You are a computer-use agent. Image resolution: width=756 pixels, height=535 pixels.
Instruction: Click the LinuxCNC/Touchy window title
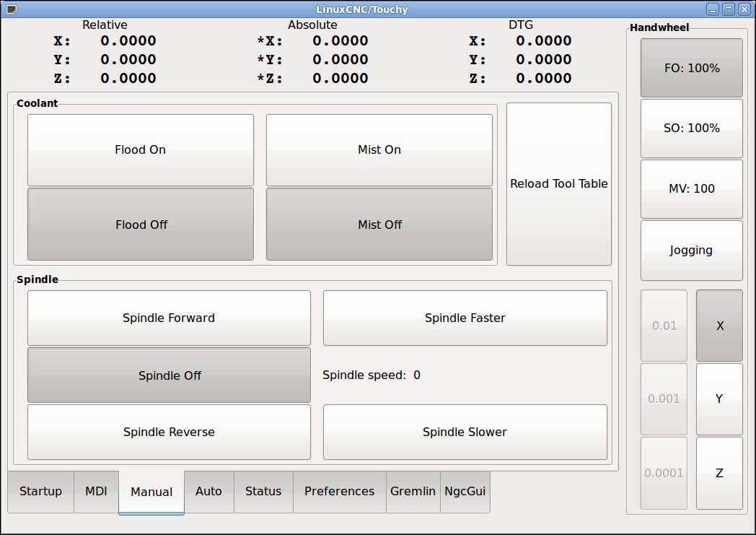tap(362, 9)
